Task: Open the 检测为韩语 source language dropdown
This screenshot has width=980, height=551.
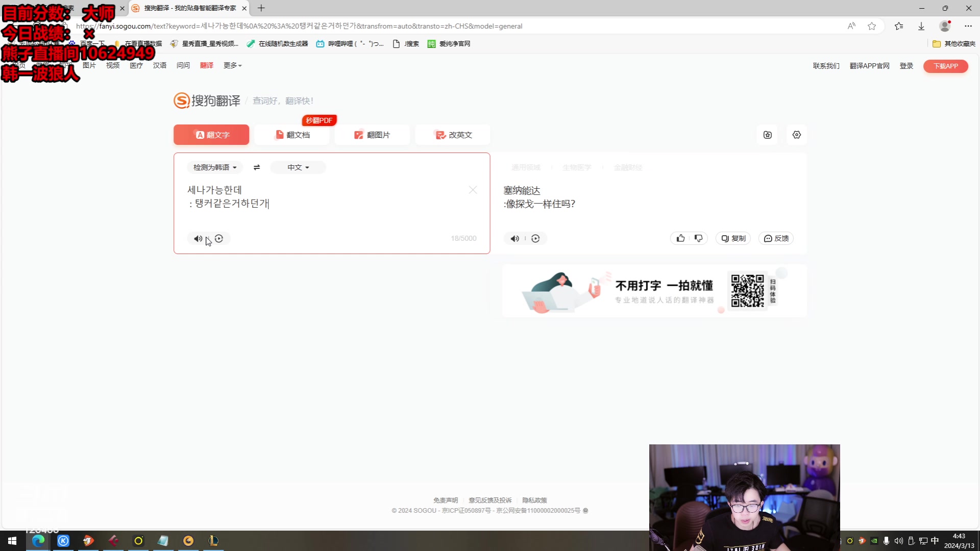Action: [214, 167]
